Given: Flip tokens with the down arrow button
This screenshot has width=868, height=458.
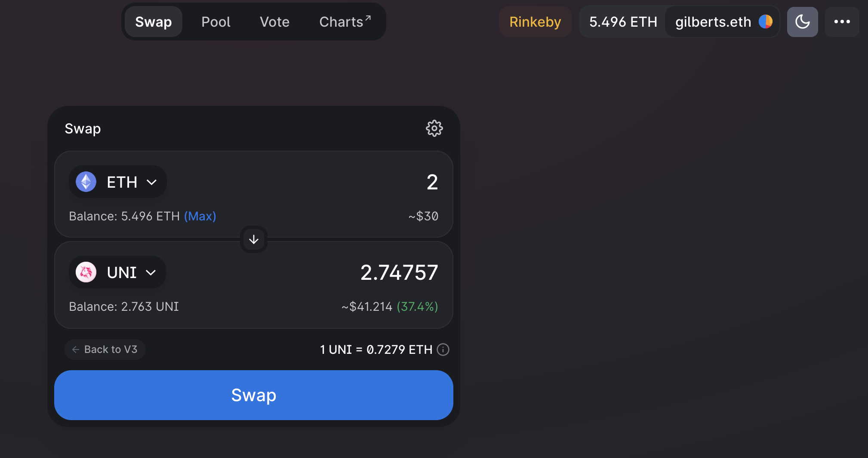Looking at the screenshot, I should click(254, 239).
